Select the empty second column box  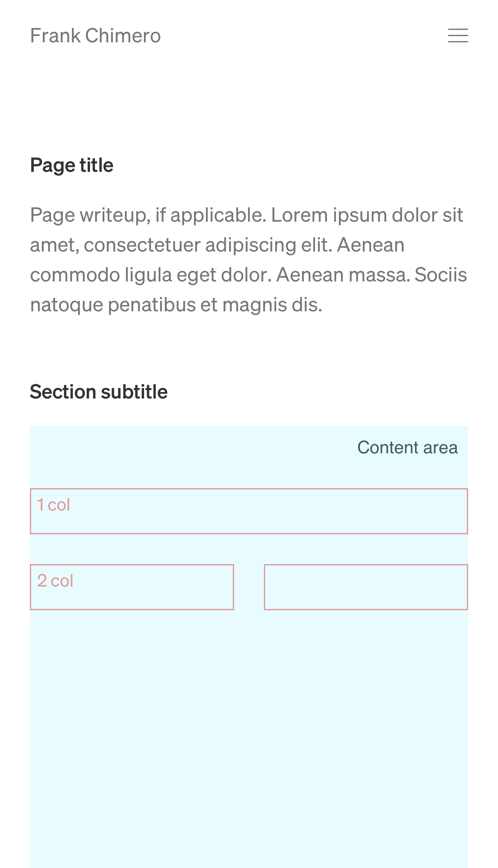pyautogui.click(x=366, y=587)
